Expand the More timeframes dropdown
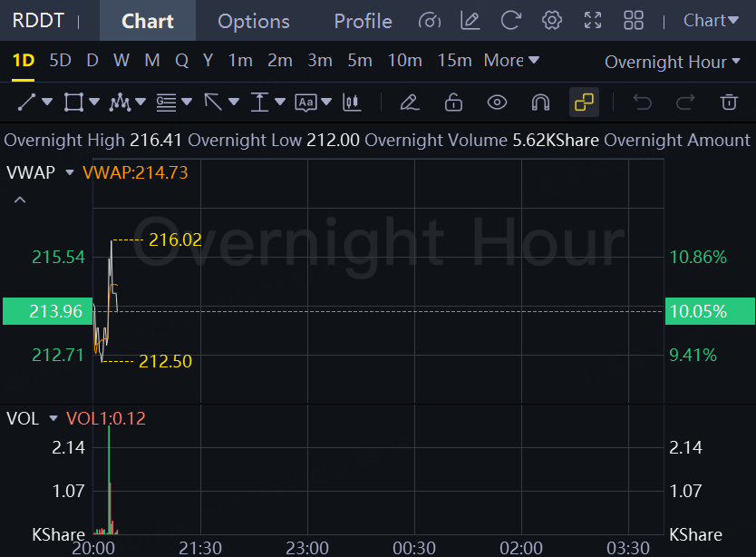 pos(511,61)
